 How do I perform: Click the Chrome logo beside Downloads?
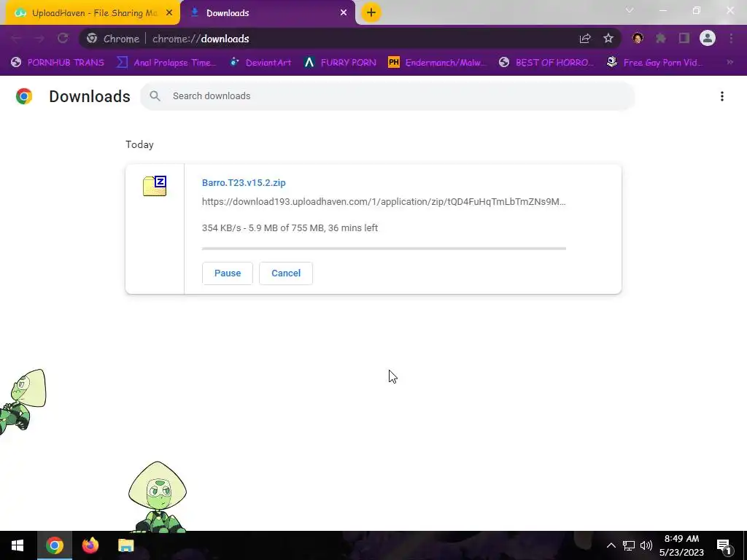(24, 96)
